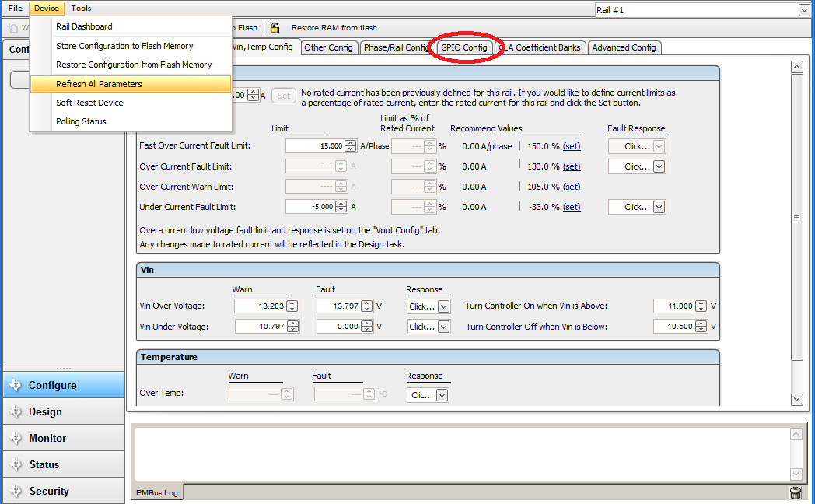Screen dimensions: 815x504
Task: Open the CLA Coefficient Banks tab
Action: [542, 47]
